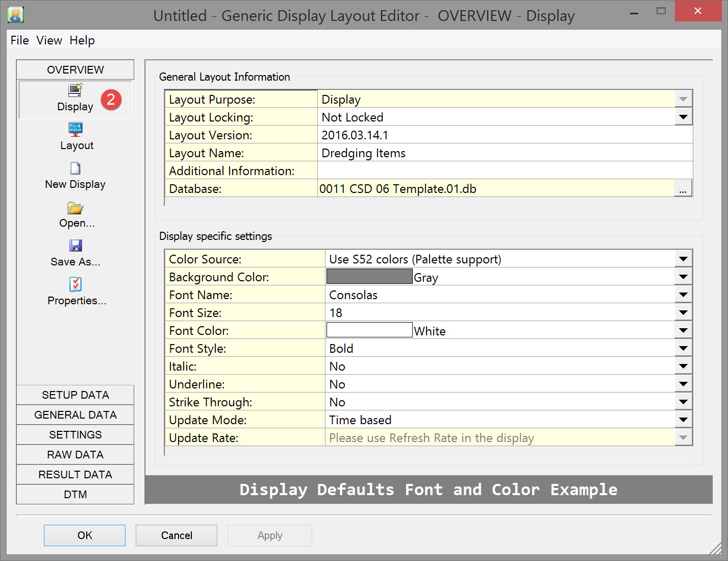Click the Cancel button
Image resolution: width=728 pixels, height=561 pixels.
click(177, 535)
